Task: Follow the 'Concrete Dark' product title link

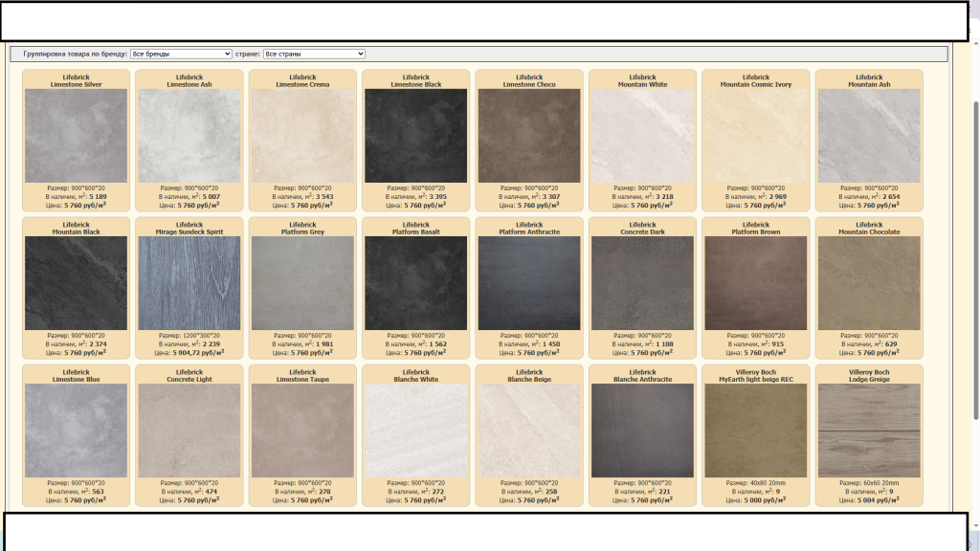Action: pyautogui.click(x=643, y=231)
